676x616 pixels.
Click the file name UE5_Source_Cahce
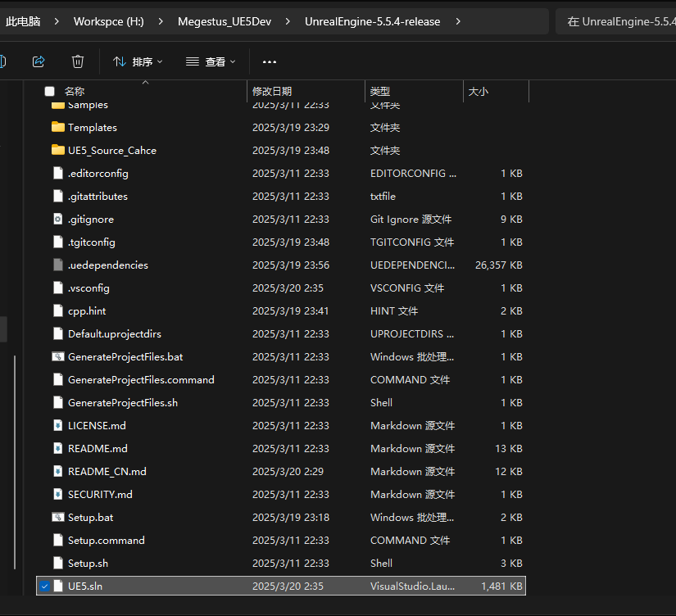[x=112, y=151]
